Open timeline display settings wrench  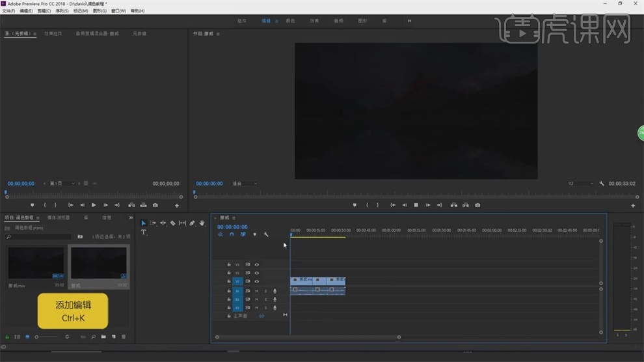[266, 234]
